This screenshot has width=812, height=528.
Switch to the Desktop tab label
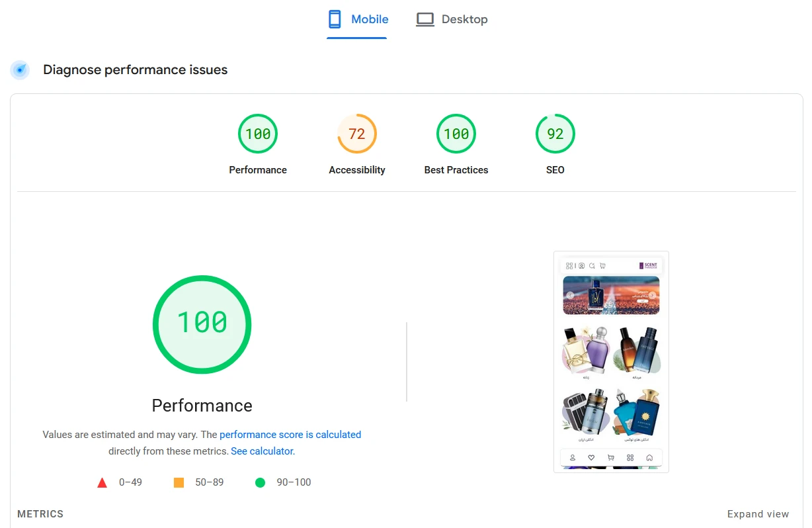pos(464,19)
